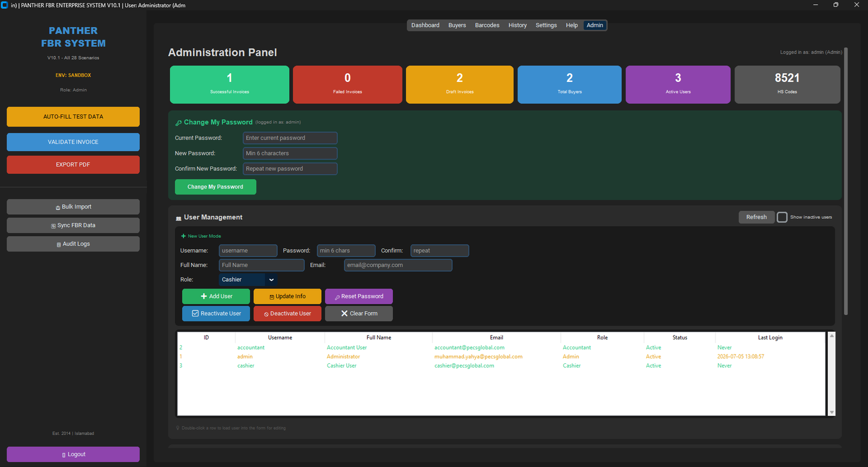Select the accountant user row
The image size is (868, 467).
pyautogui.click(x=501, y=348)
